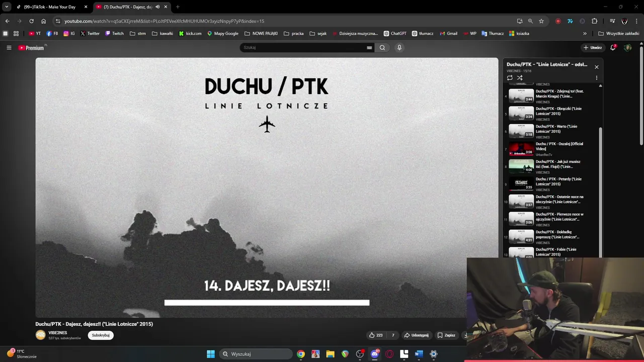Open the YouTube guide hamburger menu
644x362 pixels.
(x=9, y=48)
